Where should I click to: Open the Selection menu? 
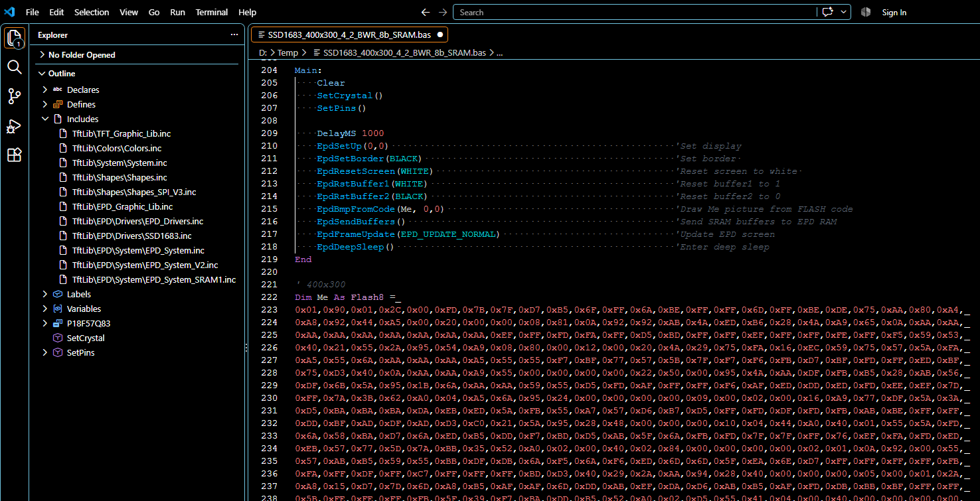(x=92, y=12)
